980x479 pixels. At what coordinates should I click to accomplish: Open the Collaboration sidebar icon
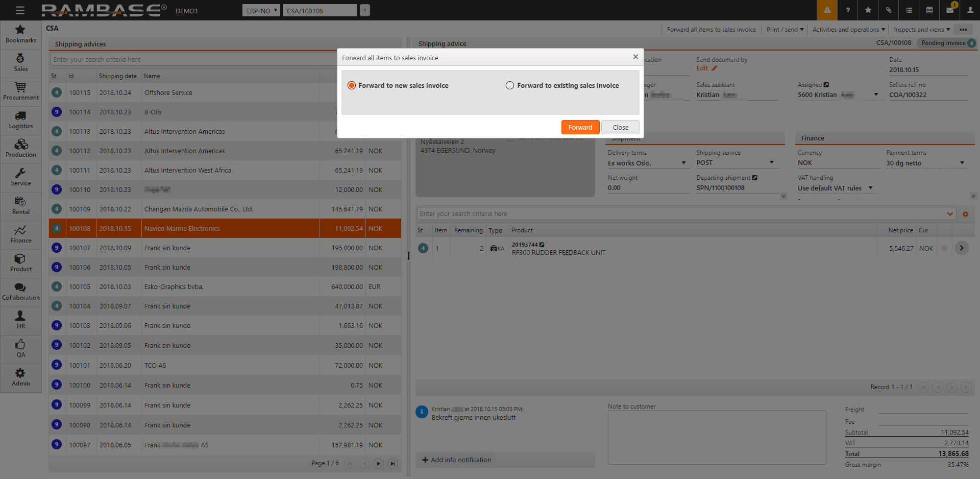pos(20,291)
